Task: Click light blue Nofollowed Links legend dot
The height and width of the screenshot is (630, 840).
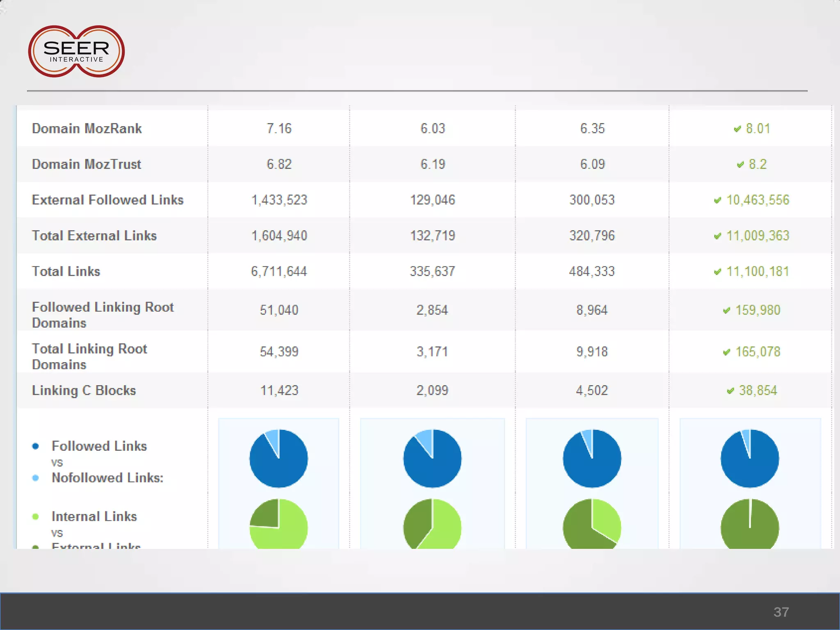Action: (36, 478)
